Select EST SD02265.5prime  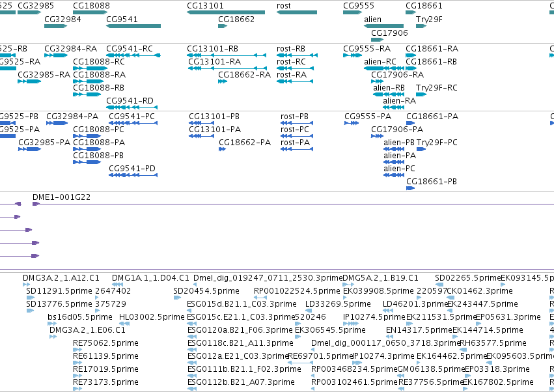point(468,278)
